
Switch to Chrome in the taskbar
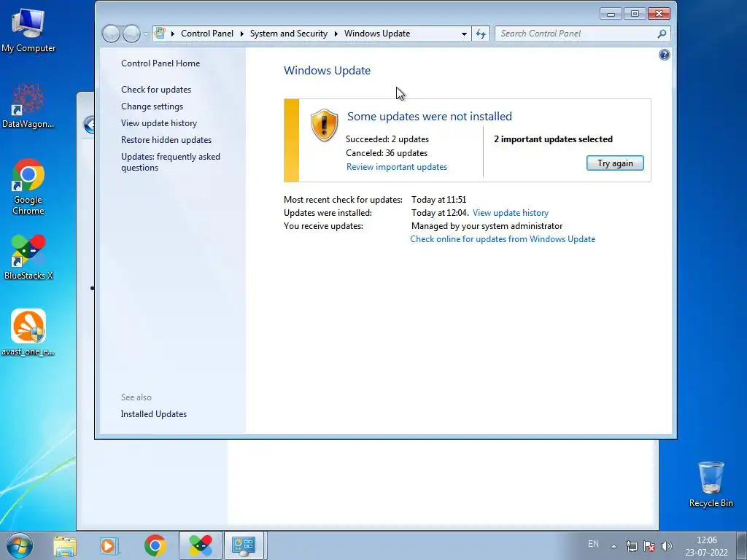(155, 545)
